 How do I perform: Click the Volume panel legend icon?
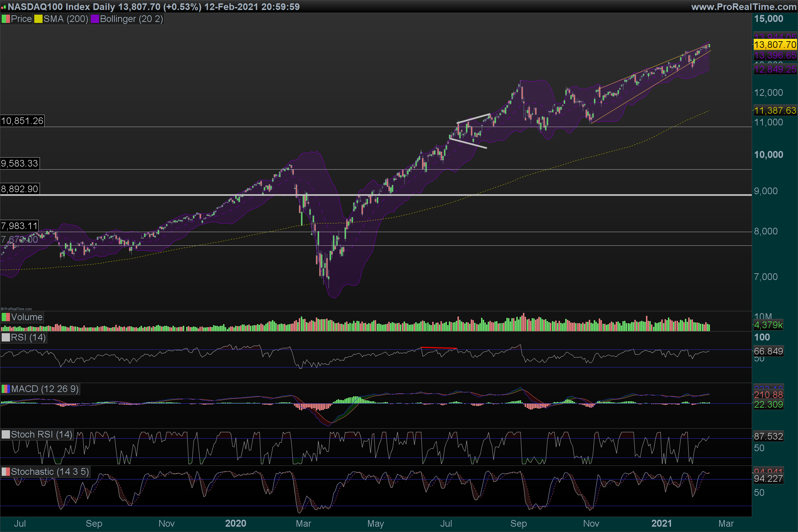click(6, 317)
